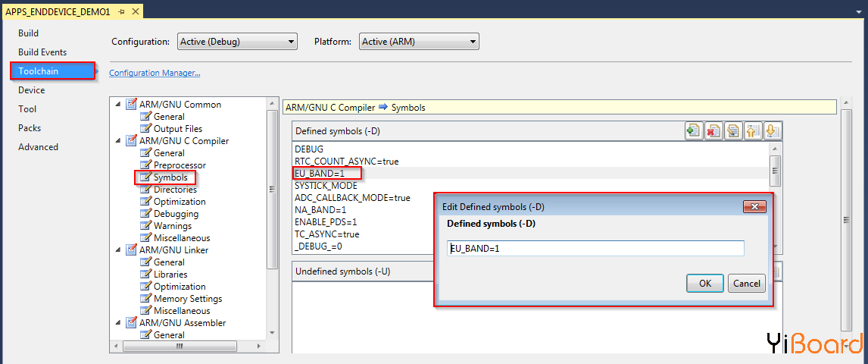Move symbol up with the up arrow icon

(752, 131)
